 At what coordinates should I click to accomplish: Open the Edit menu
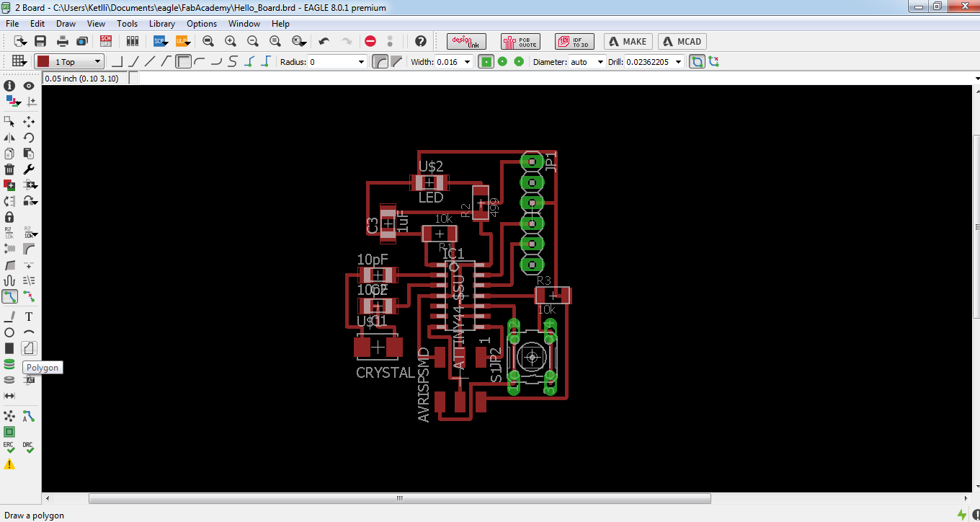click(37, 24)
